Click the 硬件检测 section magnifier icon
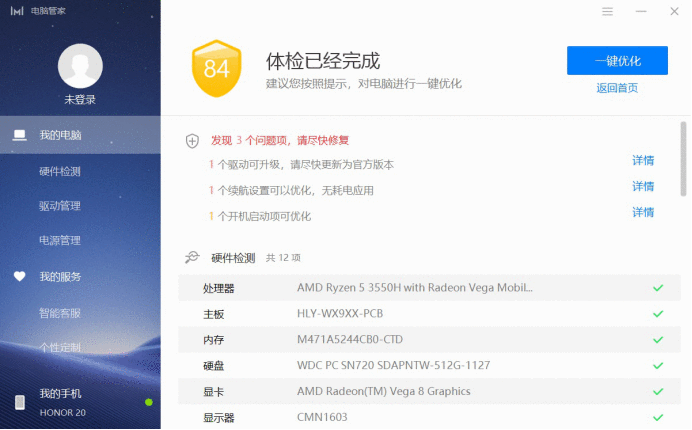Viewport: 692px width, 430px height. pos(192,257)
